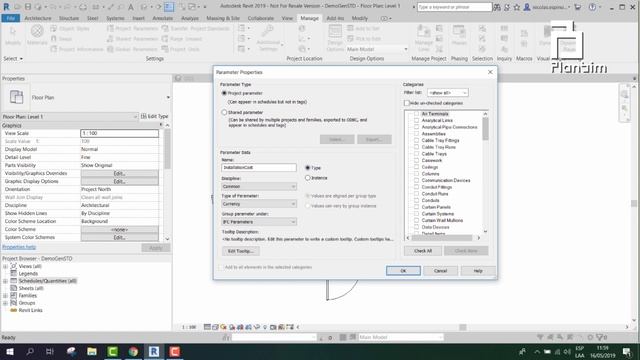This screenshot has width=640, height=360.
Task: Open Chrome from taskbar
Action: 133,351
